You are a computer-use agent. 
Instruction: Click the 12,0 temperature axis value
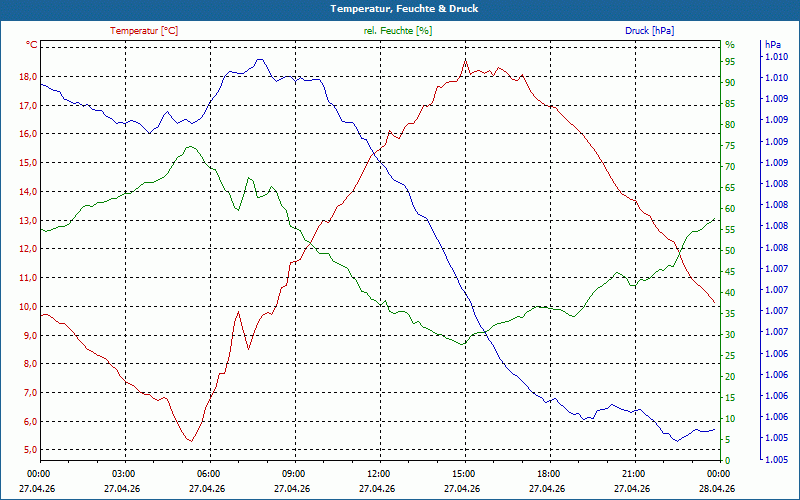click(x=29, y=249)
